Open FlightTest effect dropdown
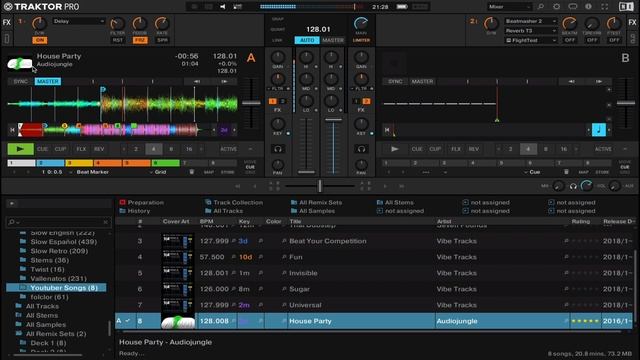Viewport: 640px width, 360px height. 531,40
